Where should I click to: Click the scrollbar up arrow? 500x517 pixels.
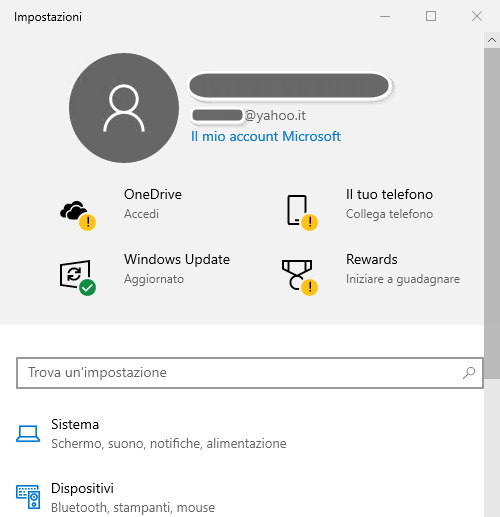click(x=492, y=40)
